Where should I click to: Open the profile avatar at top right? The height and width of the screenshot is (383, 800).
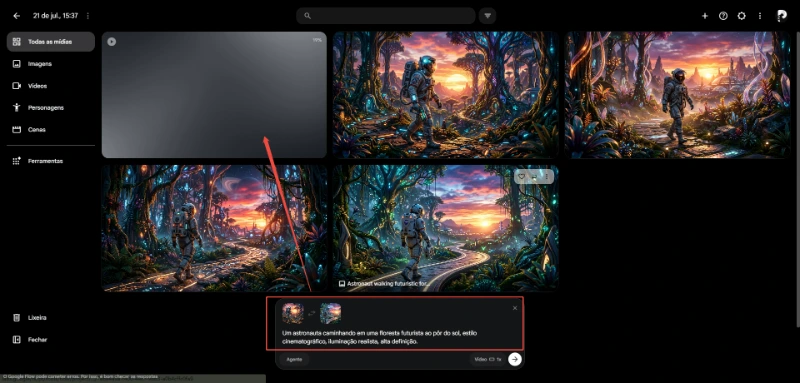pyautogui.click(x=781, y=16)
